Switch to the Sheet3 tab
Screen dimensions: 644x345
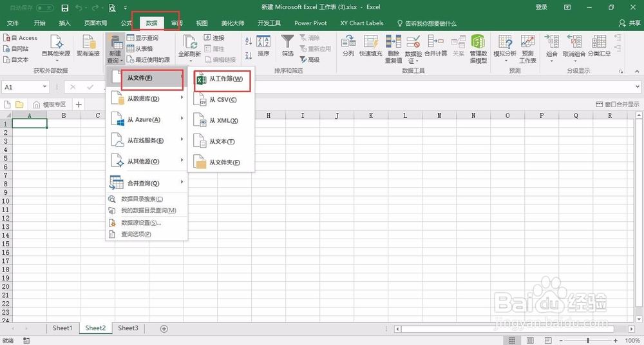point(128,328)
